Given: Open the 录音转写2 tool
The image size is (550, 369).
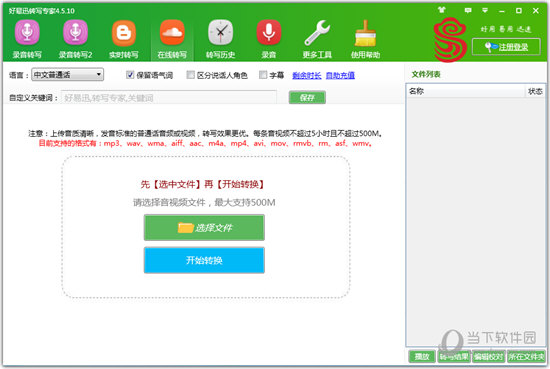Looking at the screenshot, I should pos(75,39).
